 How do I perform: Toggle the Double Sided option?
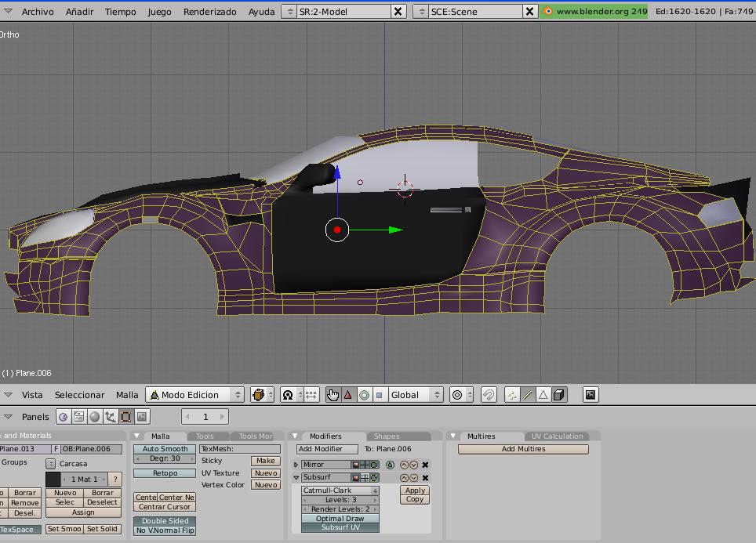(x=165, y=521)
